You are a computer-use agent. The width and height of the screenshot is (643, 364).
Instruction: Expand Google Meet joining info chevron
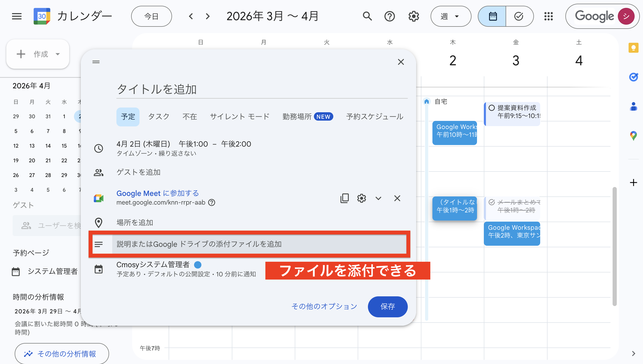tap(378, 198)
